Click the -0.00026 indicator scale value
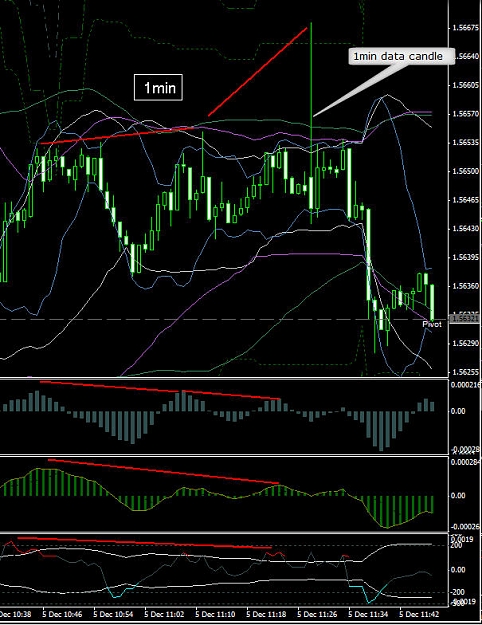The height and width of the screenshot is (625, 482). coord(466,527)
